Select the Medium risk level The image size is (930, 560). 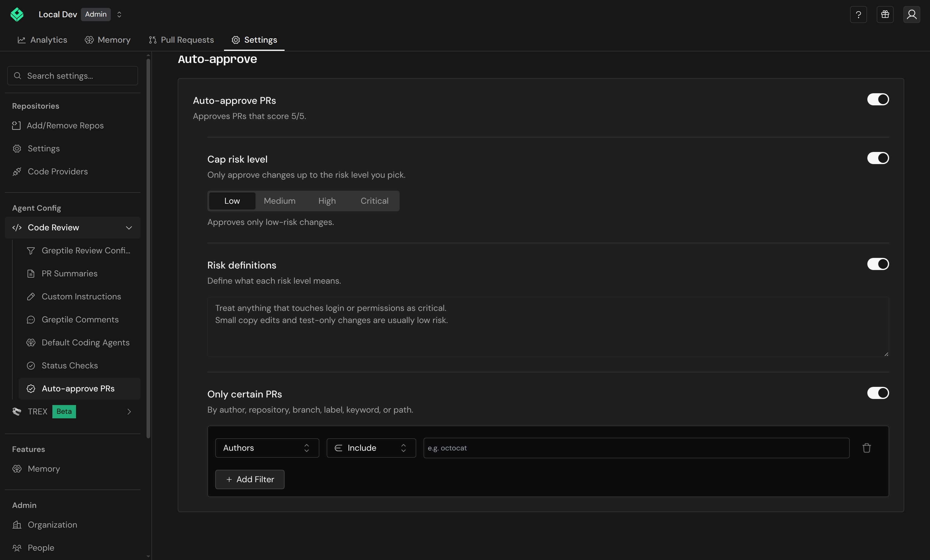(279, 201)
